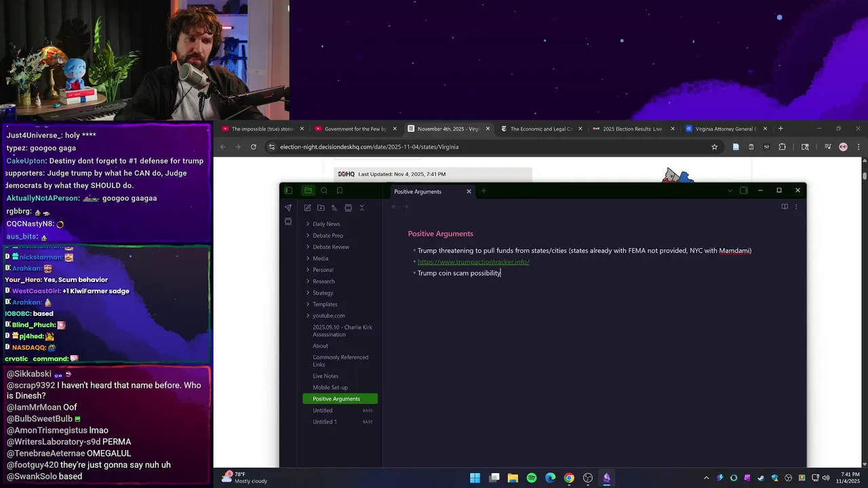Open Obsidian's tab list dropdown arrow
Screen dimensions: 868x488
730,191
